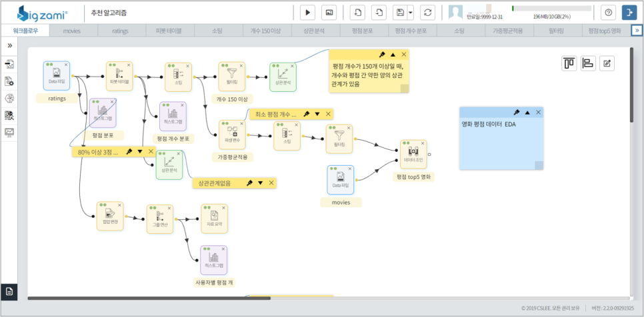Select the 파생 변수 node
The image size is (644, 317).
click(232, 135)
